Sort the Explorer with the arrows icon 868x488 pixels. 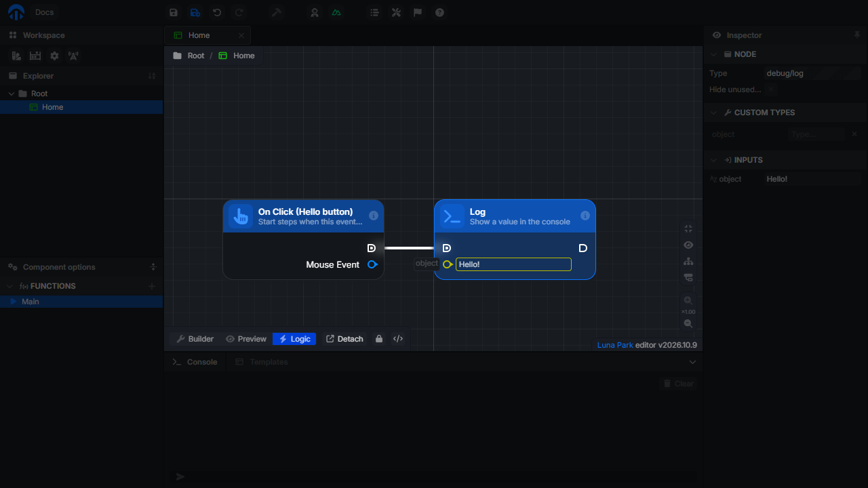pos(152,76)
